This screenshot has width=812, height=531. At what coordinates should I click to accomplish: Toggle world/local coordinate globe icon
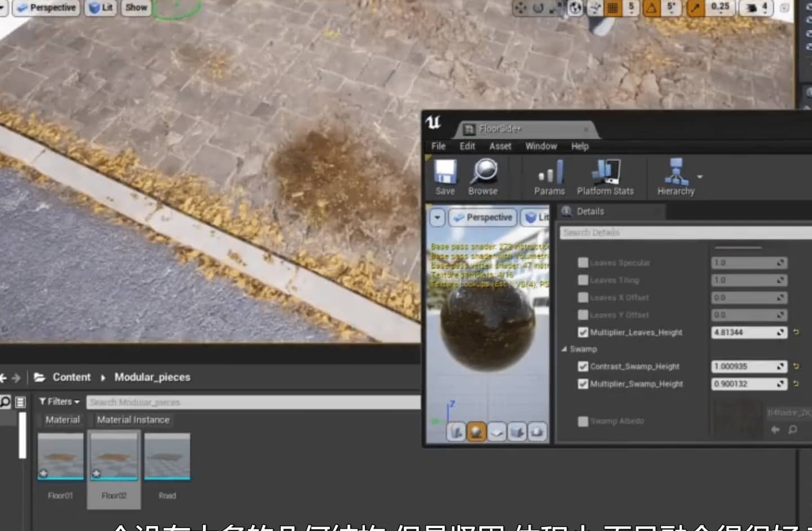coord(575,7)
